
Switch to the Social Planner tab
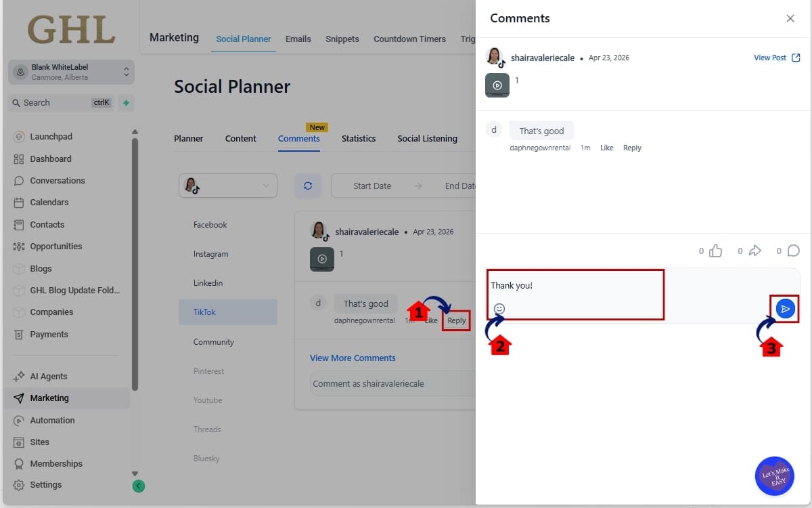(x=244, y=39)
